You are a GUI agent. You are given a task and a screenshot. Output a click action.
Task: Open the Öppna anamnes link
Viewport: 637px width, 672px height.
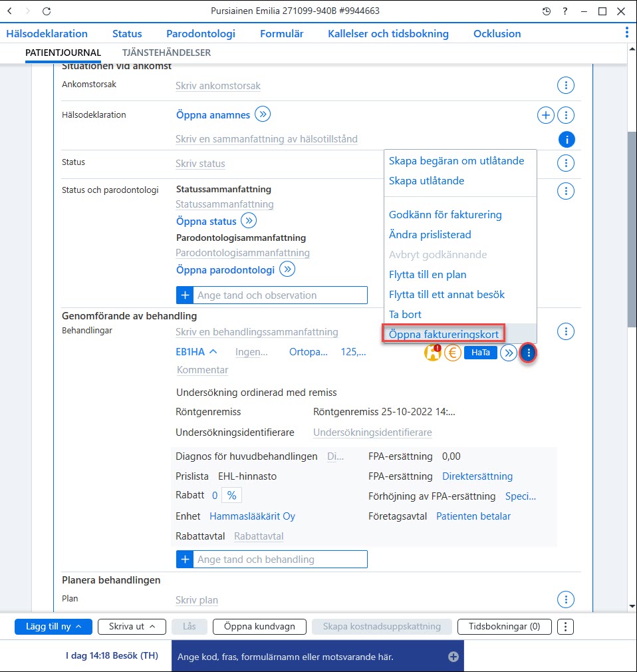213,115
